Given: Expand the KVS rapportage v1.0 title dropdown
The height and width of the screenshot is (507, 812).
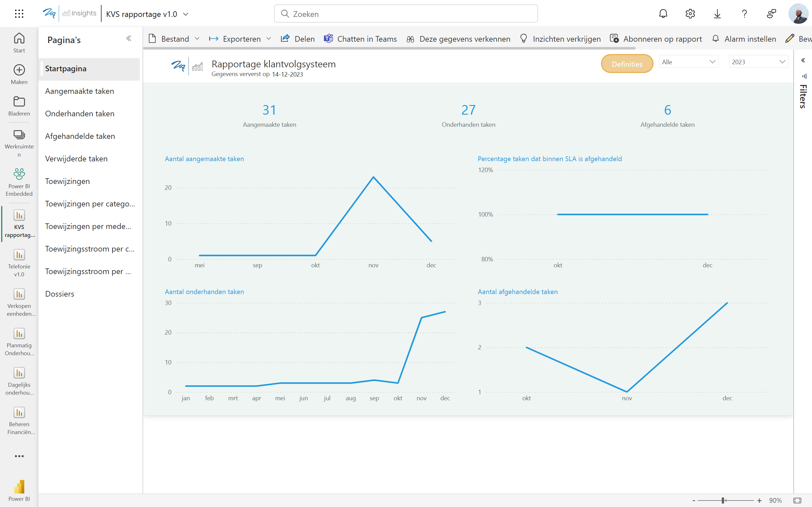Looking at the screenshot, I should (186, 14).
